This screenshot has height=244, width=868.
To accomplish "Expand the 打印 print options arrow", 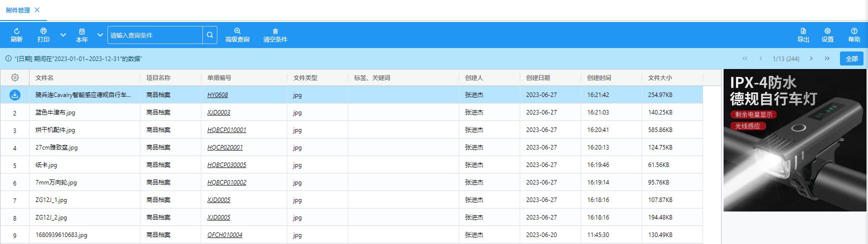I will pos(63,35).
